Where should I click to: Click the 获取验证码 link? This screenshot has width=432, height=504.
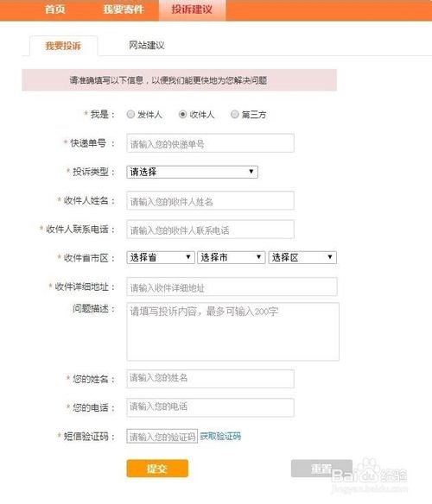[220, 436]
